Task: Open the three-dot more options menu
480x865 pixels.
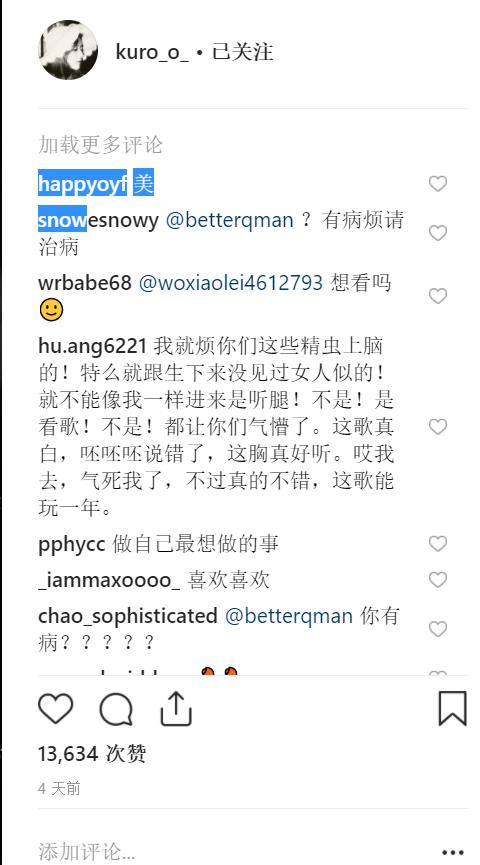Action: pos(453,852)
